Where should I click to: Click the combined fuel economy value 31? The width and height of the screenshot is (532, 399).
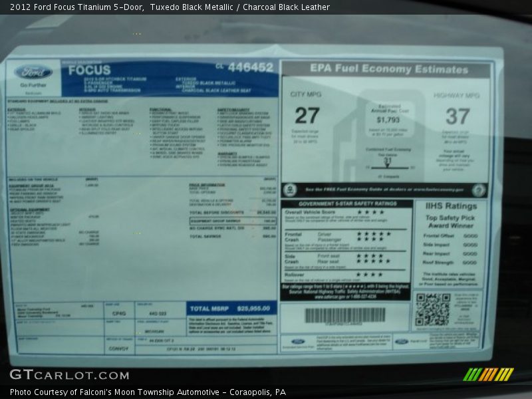[388, 161]
